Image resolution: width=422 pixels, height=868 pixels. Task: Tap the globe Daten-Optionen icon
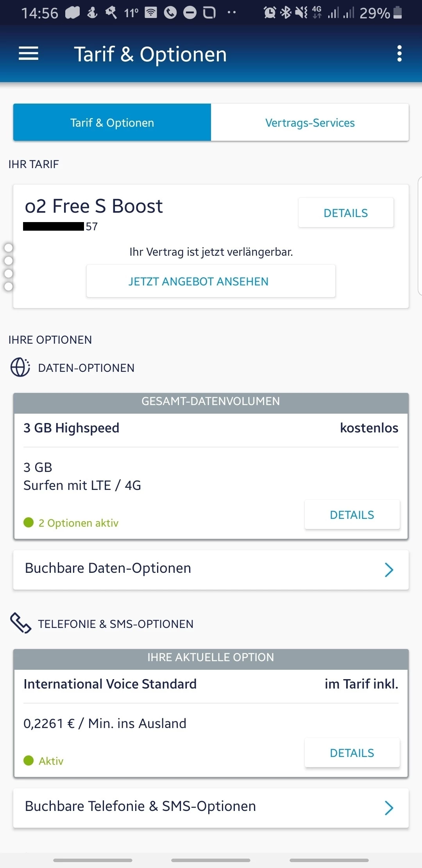(x=20, y=368)
